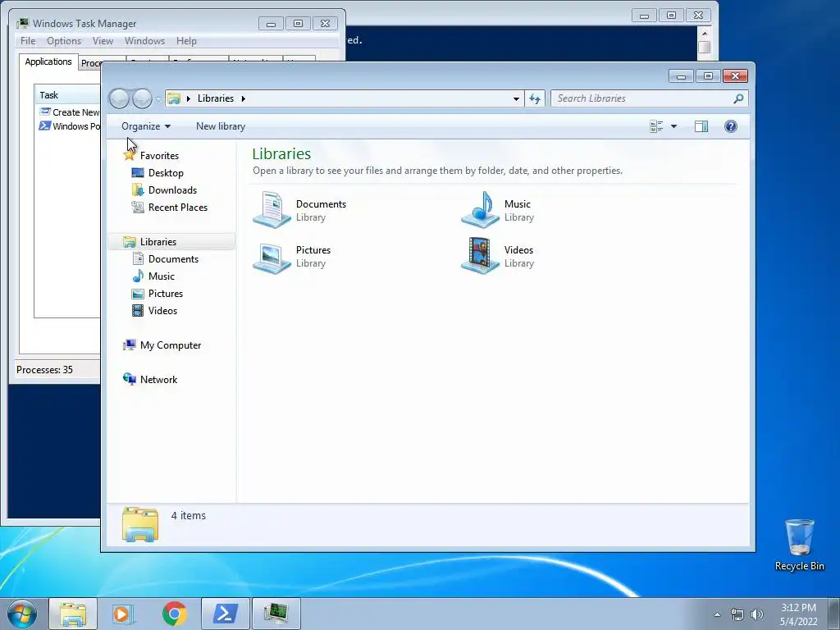Switch to Applications tab in Task Manager
Viewport: 840px width, 630px height.
48,62
